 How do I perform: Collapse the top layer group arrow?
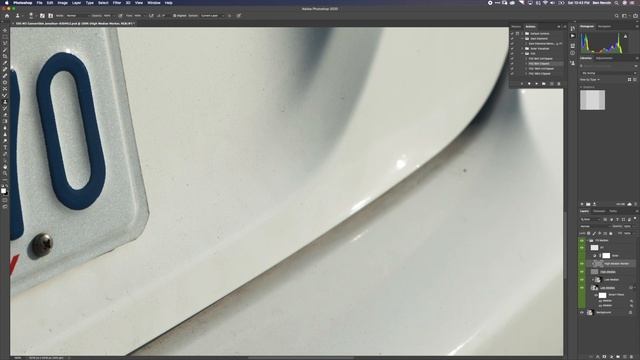(x=588, y=240)
